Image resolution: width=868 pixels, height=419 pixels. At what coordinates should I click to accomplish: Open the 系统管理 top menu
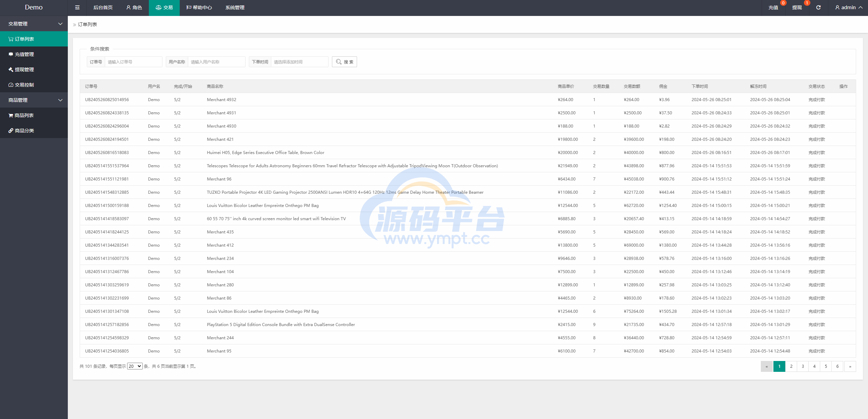click(235, 7)
